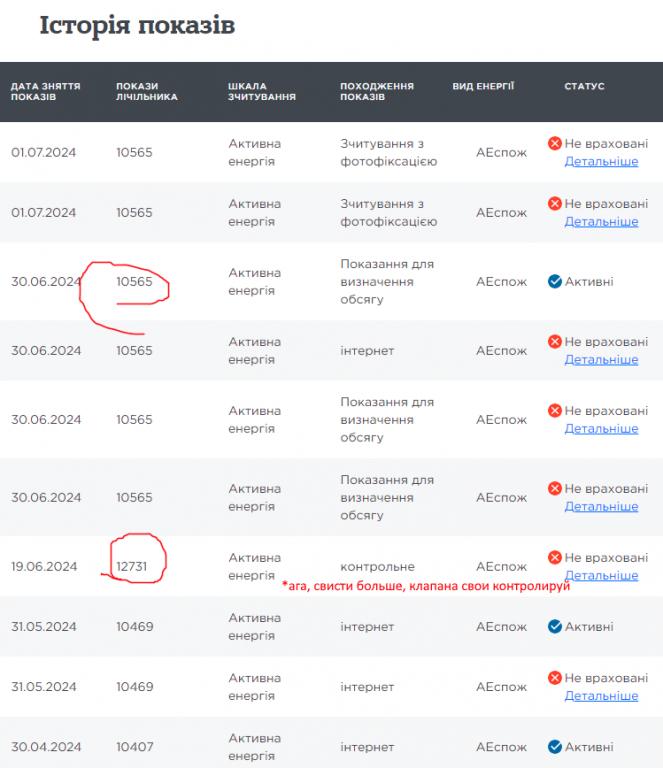The width and height of the screenshot is (663, 768).
Task: Click red X icon in 19.06.2024 row
Action: click(555, 558)
